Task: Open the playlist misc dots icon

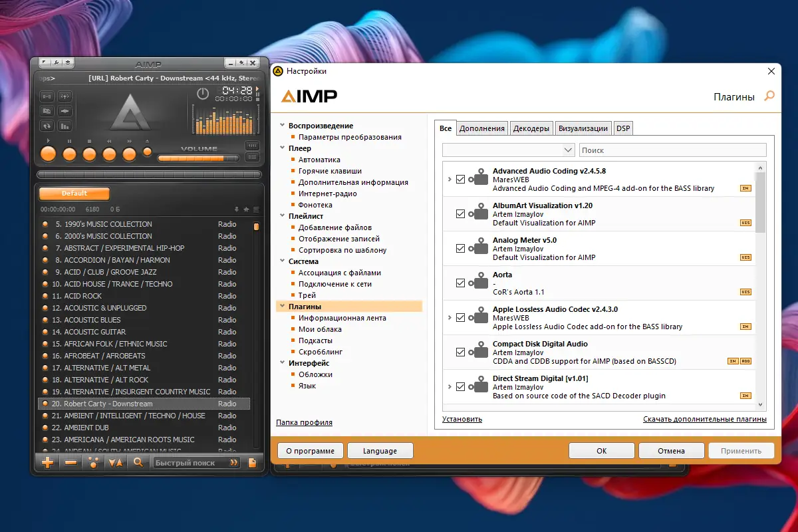Action: coord(93,463)
